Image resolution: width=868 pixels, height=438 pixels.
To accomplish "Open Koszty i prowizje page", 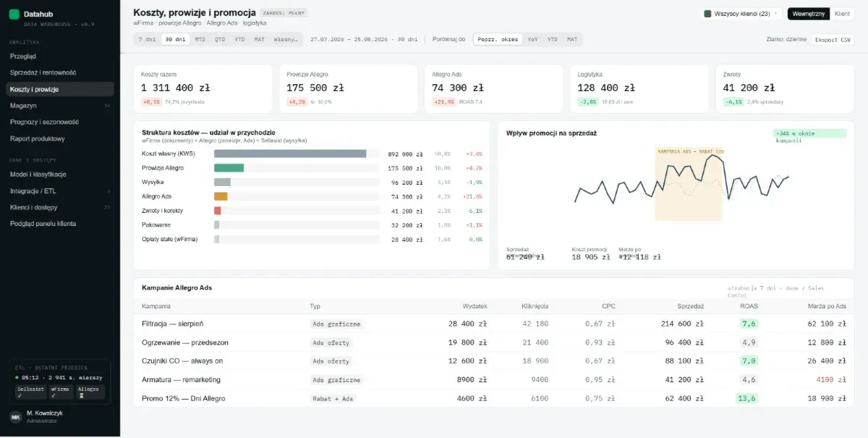I will click(60, 89).
